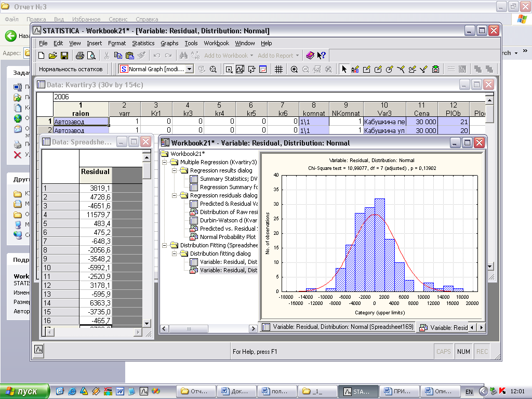This screenshot has width=532, height=399.
Task: Toggle the CAPS indicator in status bar
Action: coord(444,352)
